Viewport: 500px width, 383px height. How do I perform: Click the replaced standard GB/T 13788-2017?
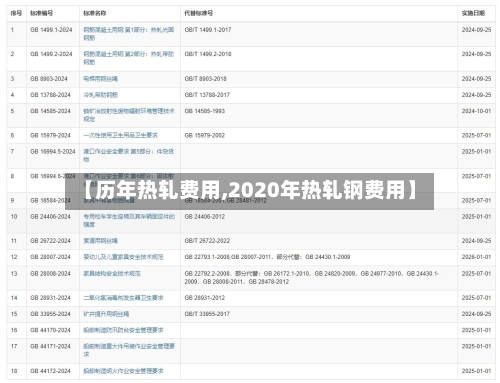click(x=207, y=95)
